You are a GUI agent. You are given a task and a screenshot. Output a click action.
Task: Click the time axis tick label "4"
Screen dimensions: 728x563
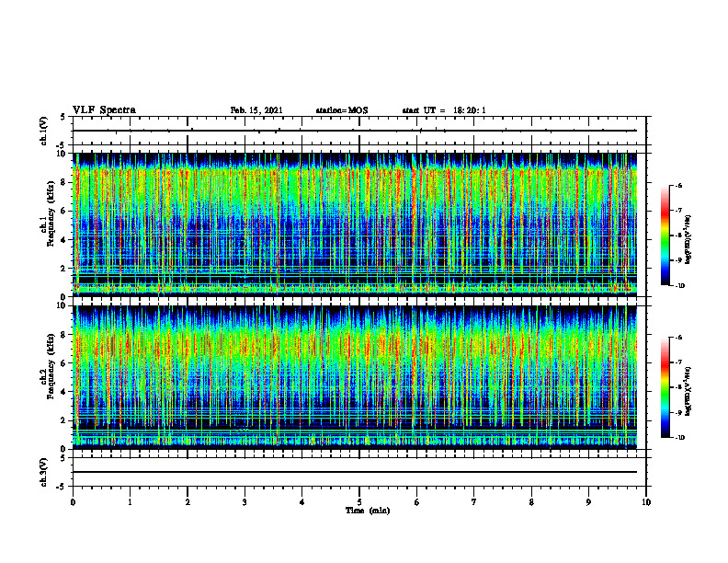tap(302, 502)
